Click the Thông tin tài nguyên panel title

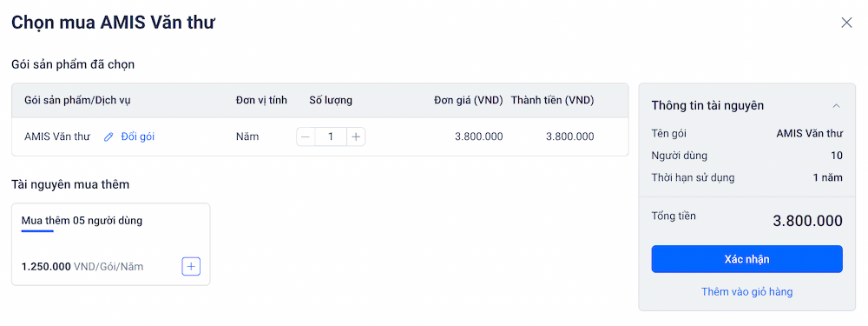pyautogui.click(x=707, y=105)
